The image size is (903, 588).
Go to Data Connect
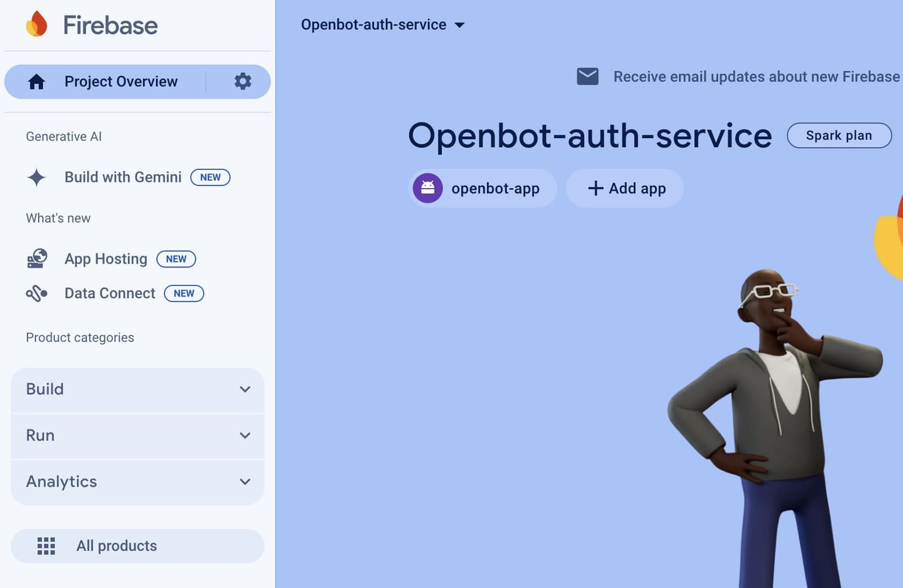[x=109, y=293]
